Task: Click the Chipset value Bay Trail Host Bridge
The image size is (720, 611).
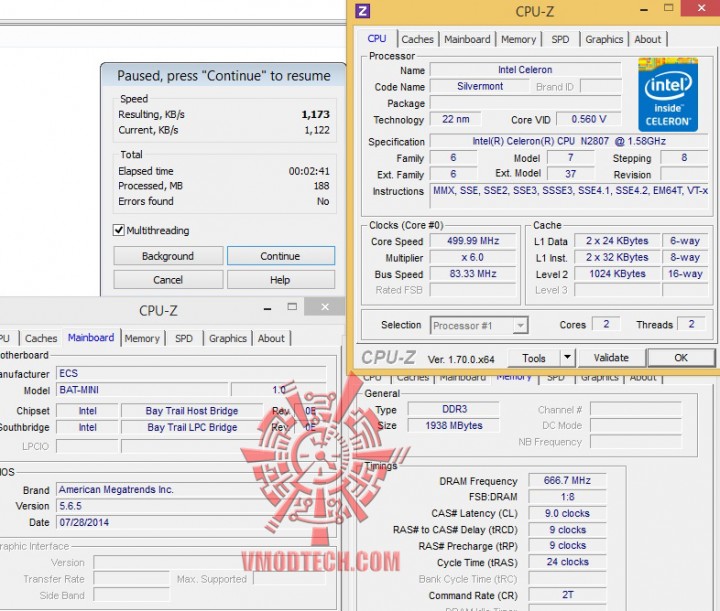Action: [x=192, y=411]
